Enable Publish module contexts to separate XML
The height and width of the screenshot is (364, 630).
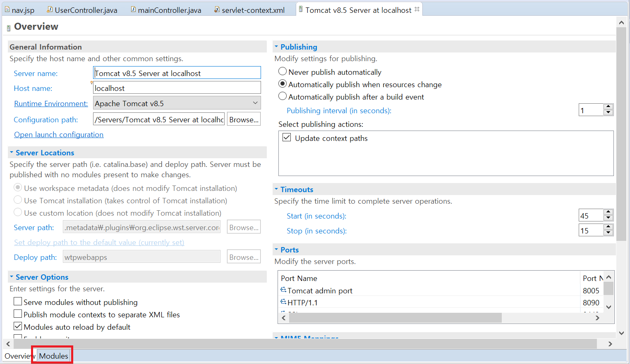click(x=18, y=314)
